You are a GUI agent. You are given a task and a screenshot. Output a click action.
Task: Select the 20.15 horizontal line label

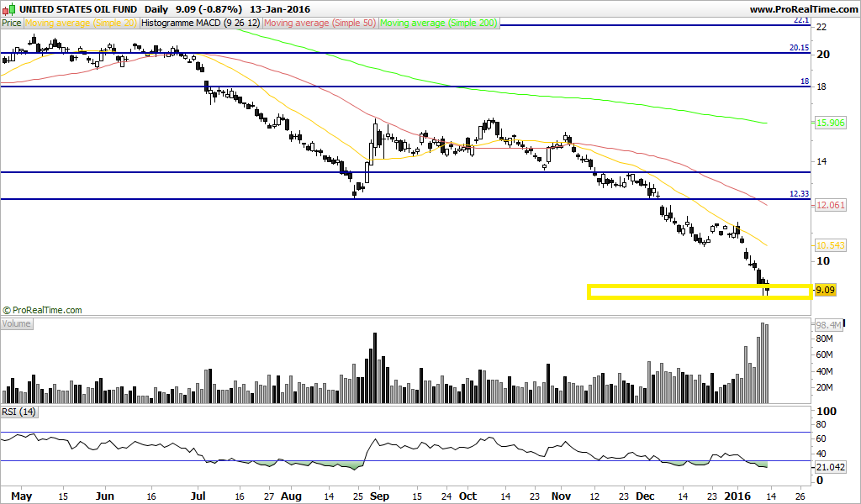pyautogui.click(x=799, y=48)
